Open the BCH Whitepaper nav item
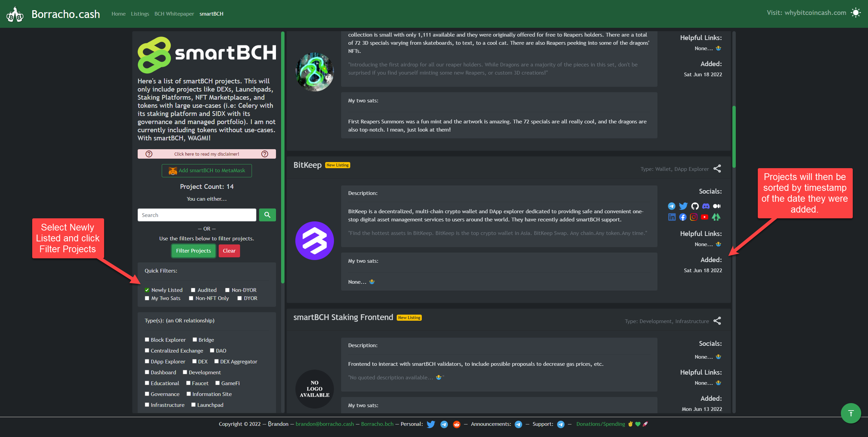868x437 pixels. coord(174,14)
